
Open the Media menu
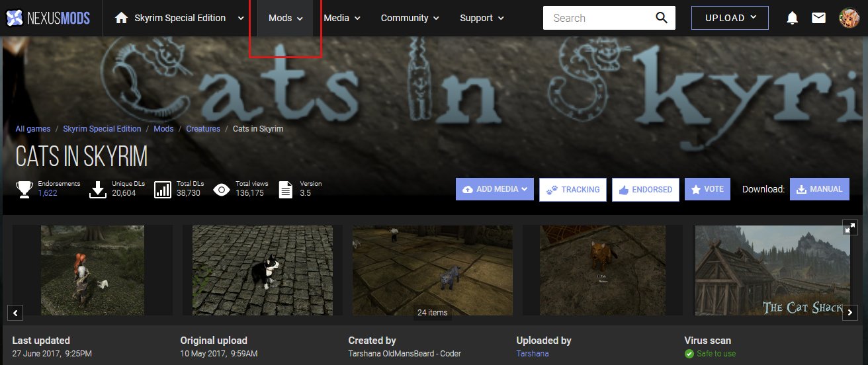pyautogui.click(x=342, y=19)
